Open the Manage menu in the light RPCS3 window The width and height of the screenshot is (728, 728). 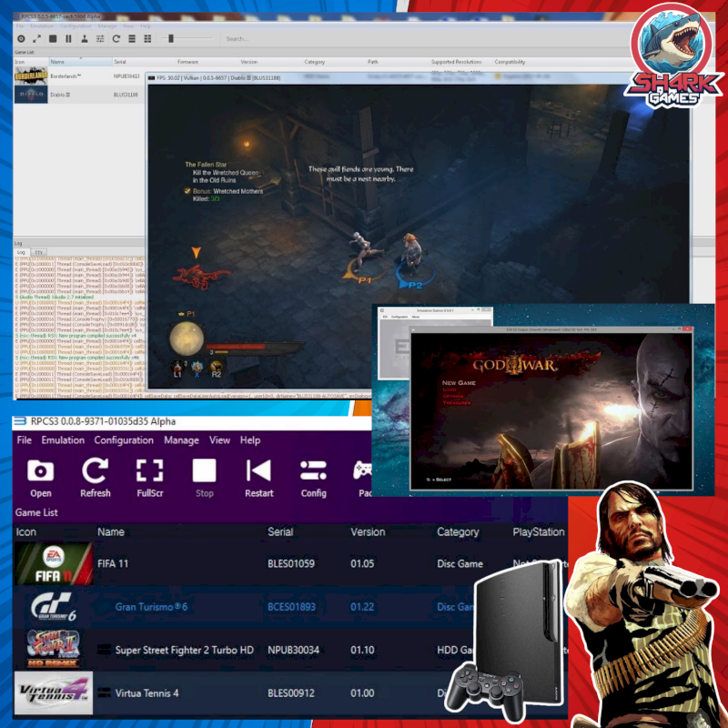[x=107, y=26]
